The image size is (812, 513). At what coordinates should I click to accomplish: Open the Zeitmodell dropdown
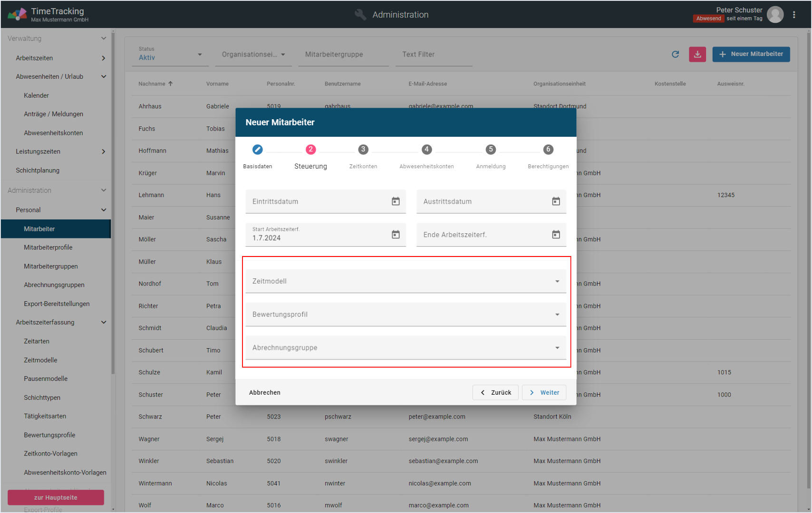point(406,281)
